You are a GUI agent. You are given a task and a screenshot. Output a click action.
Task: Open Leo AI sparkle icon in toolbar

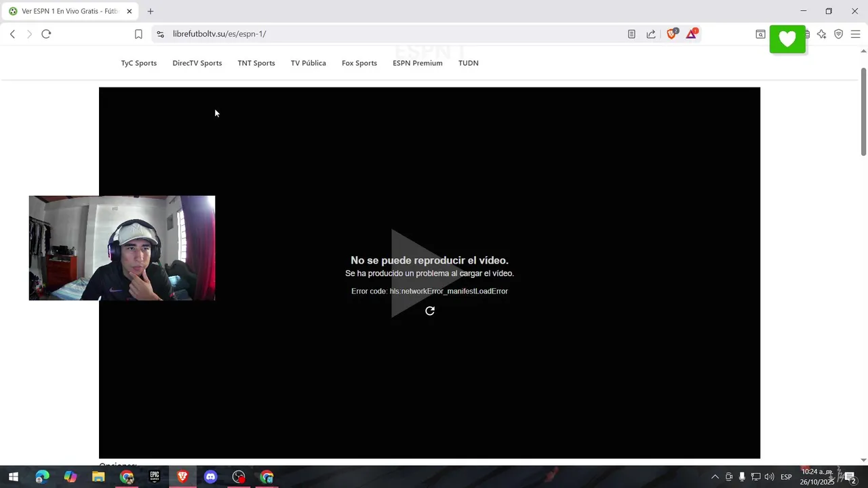click(x=821, y=34)
